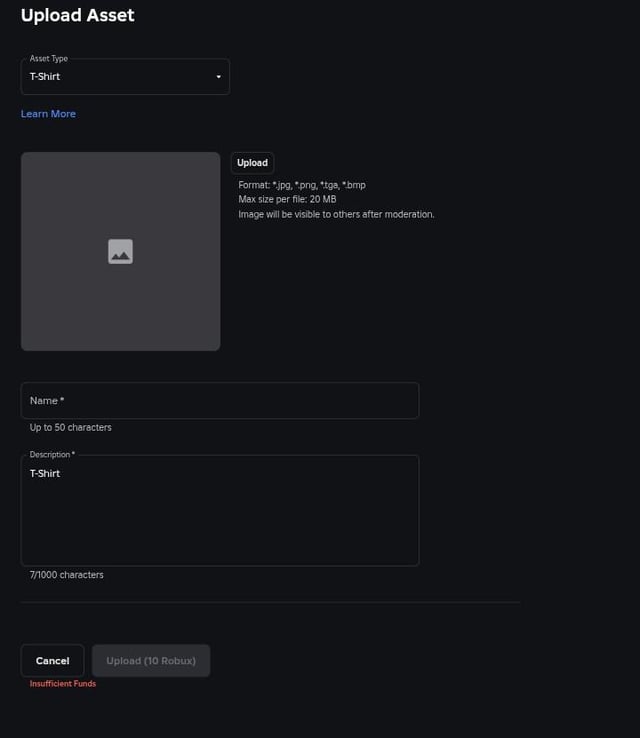
Task: Click the caret arrow beside T-Shirt
Action: 218,77
